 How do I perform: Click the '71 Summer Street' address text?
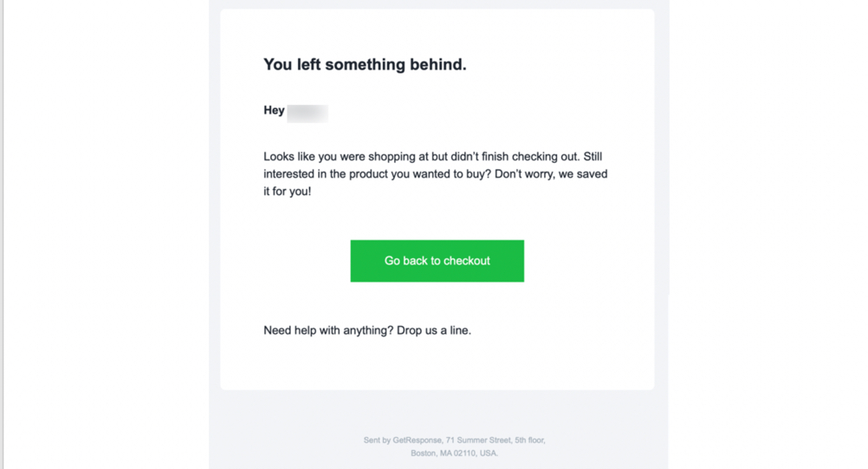click(x=478, y=440)
